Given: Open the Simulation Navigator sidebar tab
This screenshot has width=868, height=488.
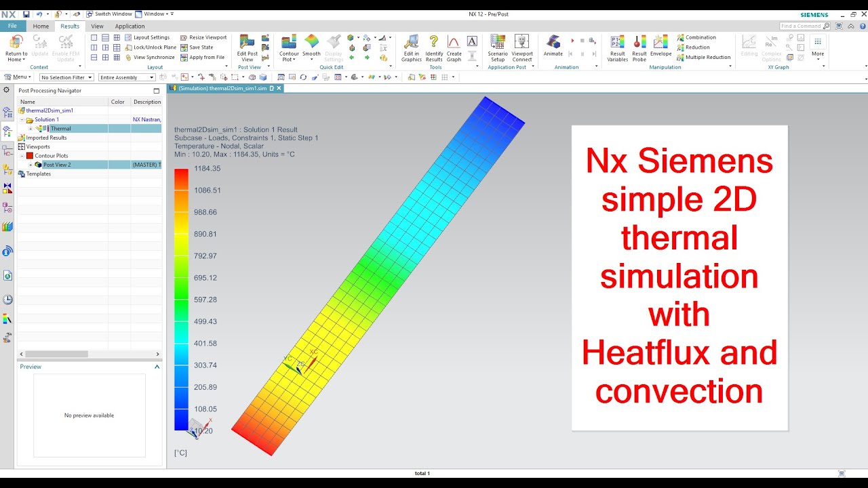Looking at the screenshot, I should 7,112.
